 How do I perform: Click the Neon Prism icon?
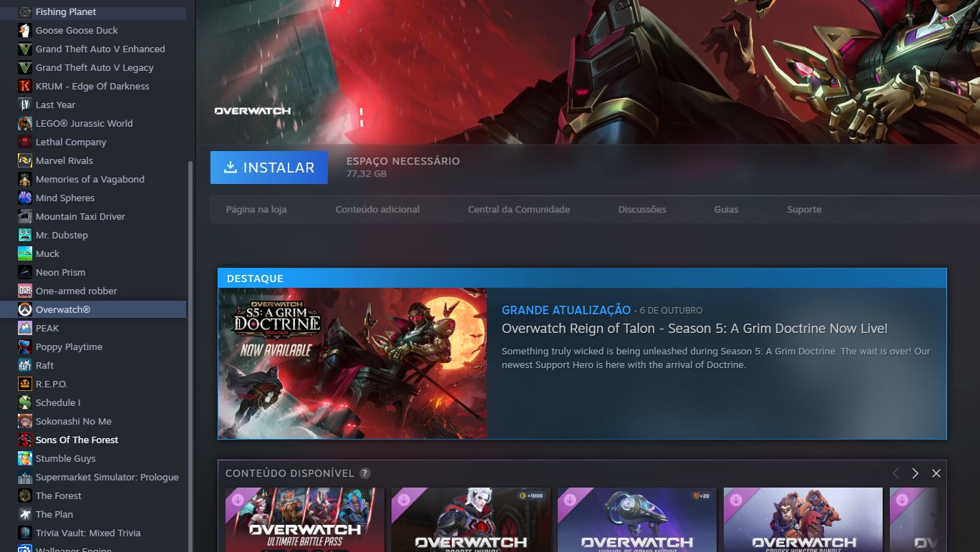click(x=25, y=272)
